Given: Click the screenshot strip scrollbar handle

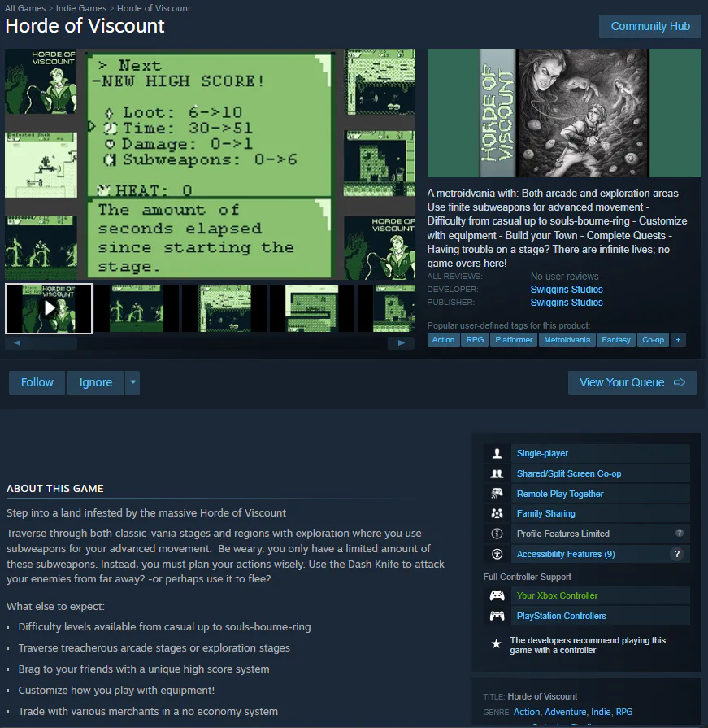Looking at the screenshot, I should [x=54, y=343].
